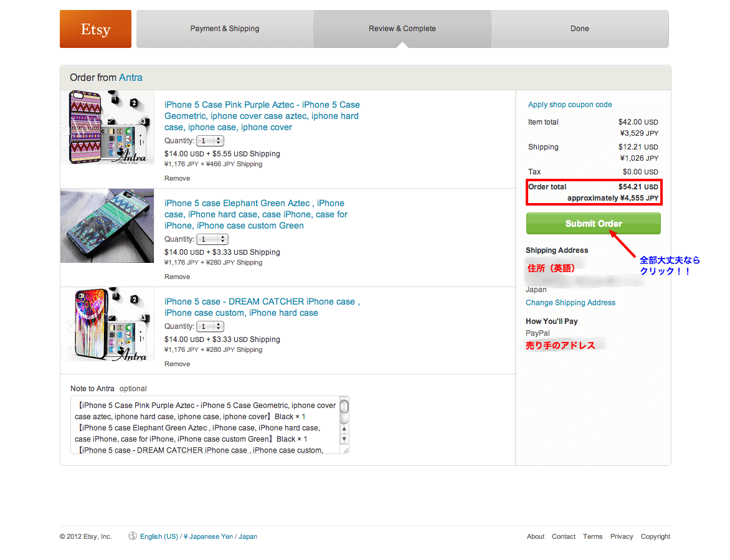
Task: Open the Antra shop link in header
Action: (131, 78)
